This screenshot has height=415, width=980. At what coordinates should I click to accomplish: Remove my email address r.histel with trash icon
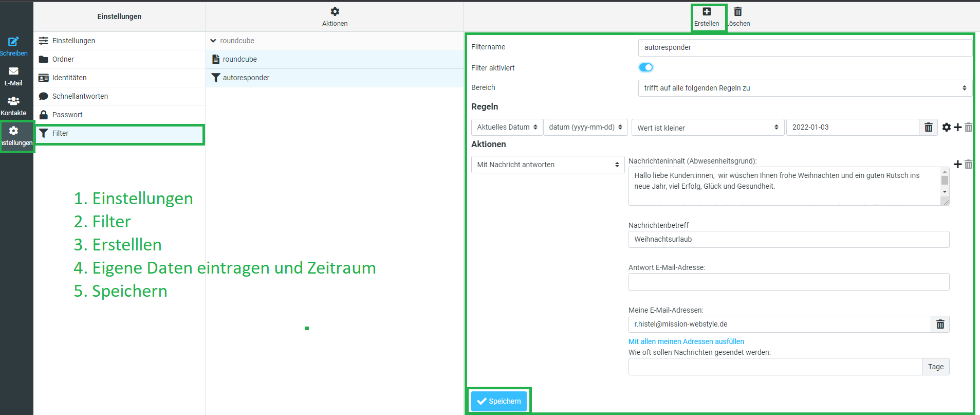[x=940, y=324]
